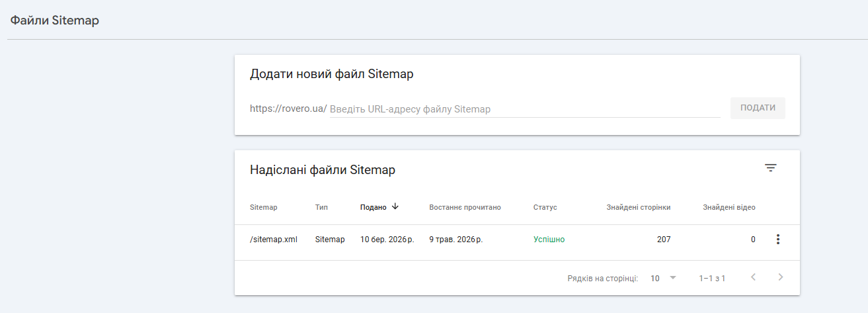
Task: Open three-dot menu for /sitemap.xml row
Action: (x=777, y=240)
